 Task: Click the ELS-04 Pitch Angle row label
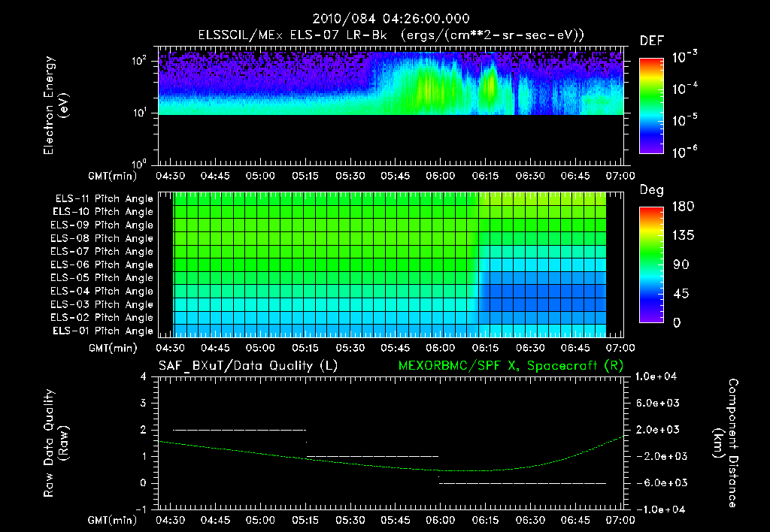pyautogui.click(x=102, y=292)
